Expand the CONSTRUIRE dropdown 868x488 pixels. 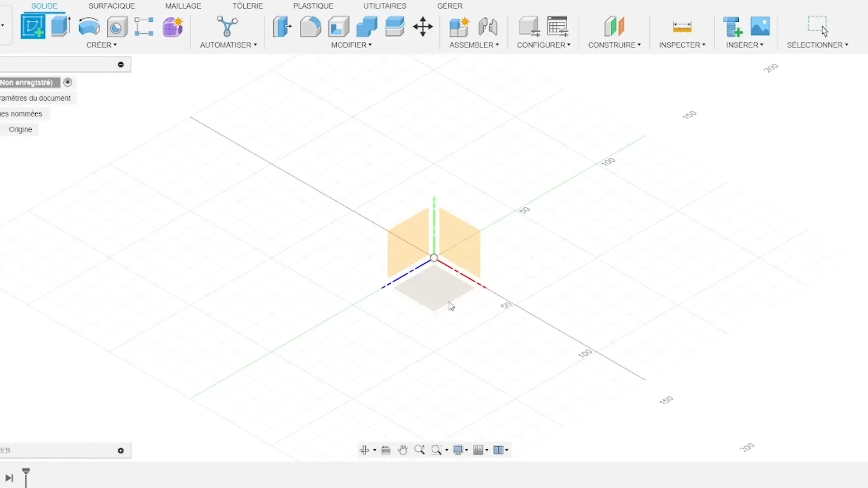click(x=614, y=45)
